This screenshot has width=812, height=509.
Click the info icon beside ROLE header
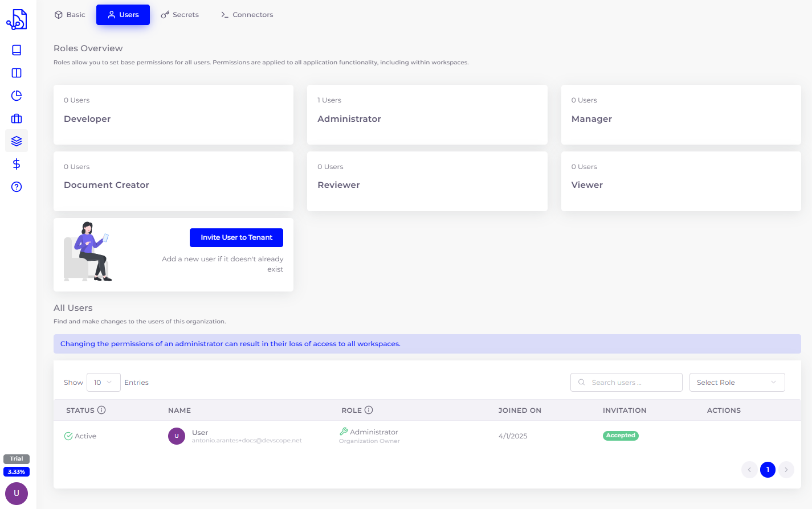pyautogui.click(x=369, y=410)
